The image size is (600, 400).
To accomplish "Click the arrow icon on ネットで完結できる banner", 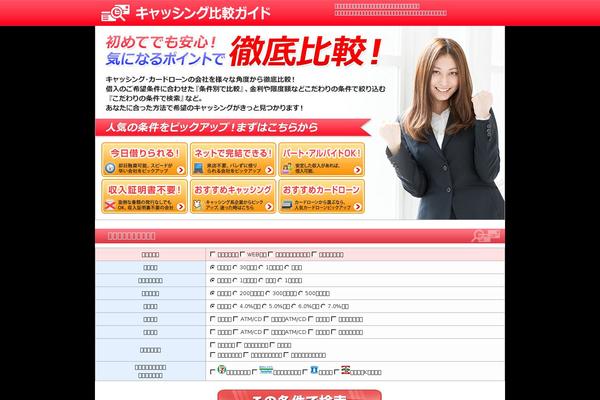I will click(x=269, y=170).
